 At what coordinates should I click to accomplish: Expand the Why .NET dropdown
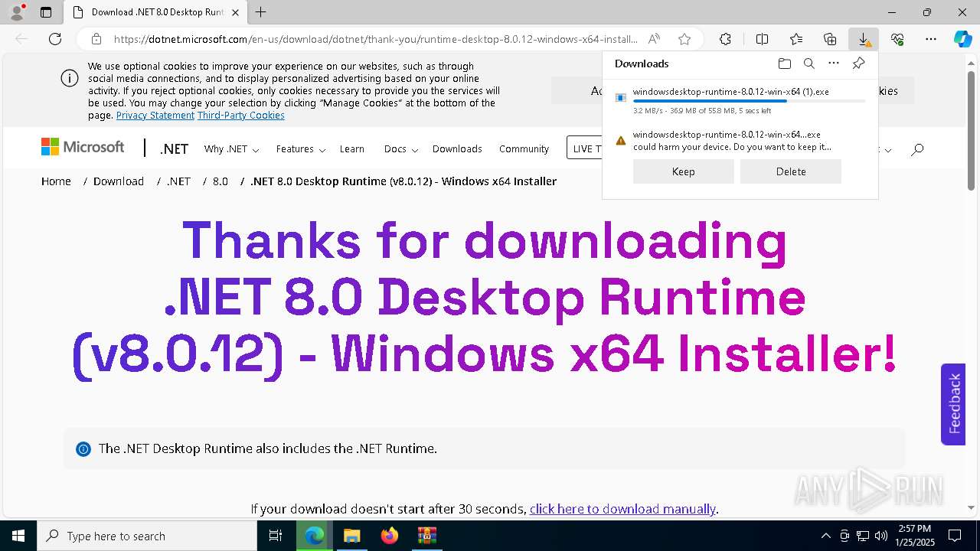point(231,149)
